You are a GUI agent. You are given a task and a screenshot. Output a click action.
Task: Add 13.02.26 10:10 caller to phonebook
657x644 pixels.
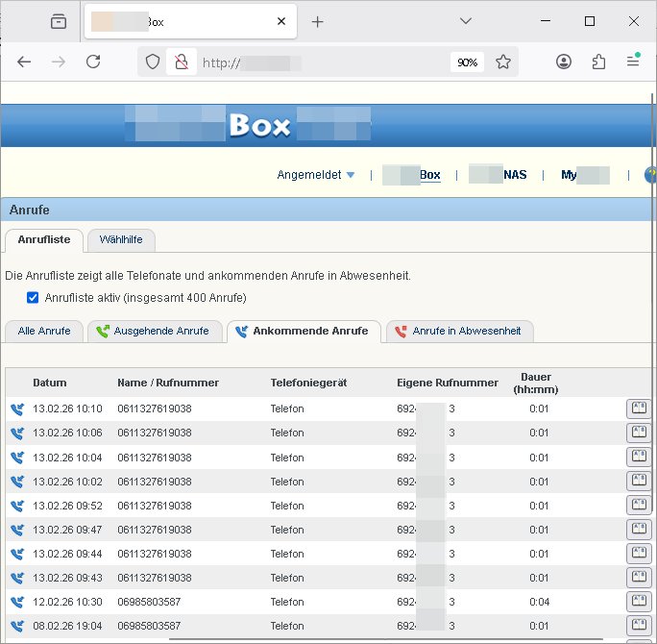point(638,409)
